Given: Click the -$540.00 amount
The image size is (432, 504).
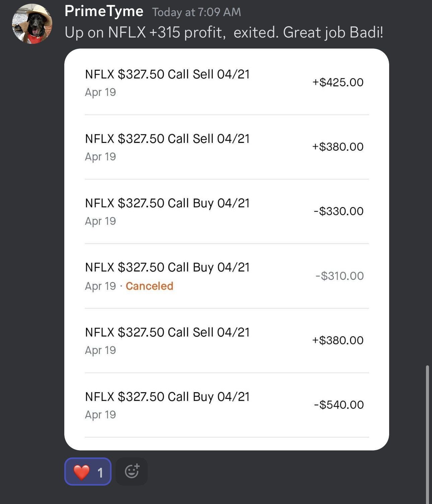Looking at the screenshot, I should (339, 405).
